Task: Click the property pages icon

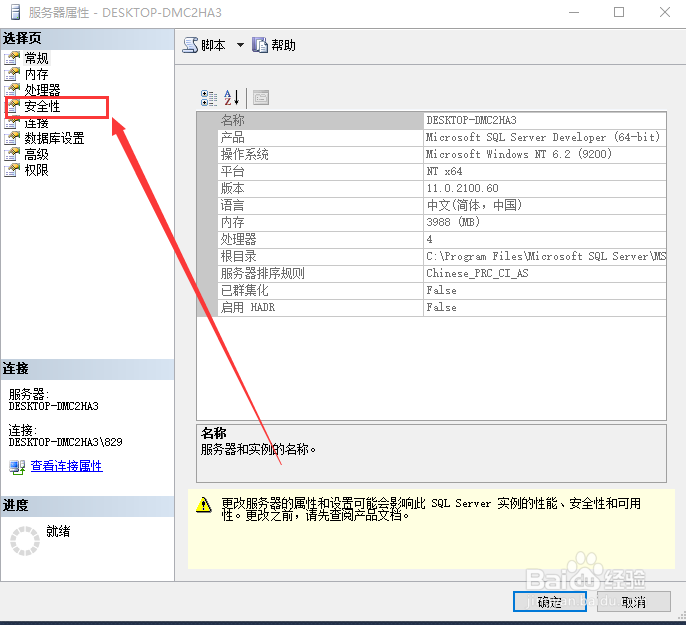Action: pos(261,98)
